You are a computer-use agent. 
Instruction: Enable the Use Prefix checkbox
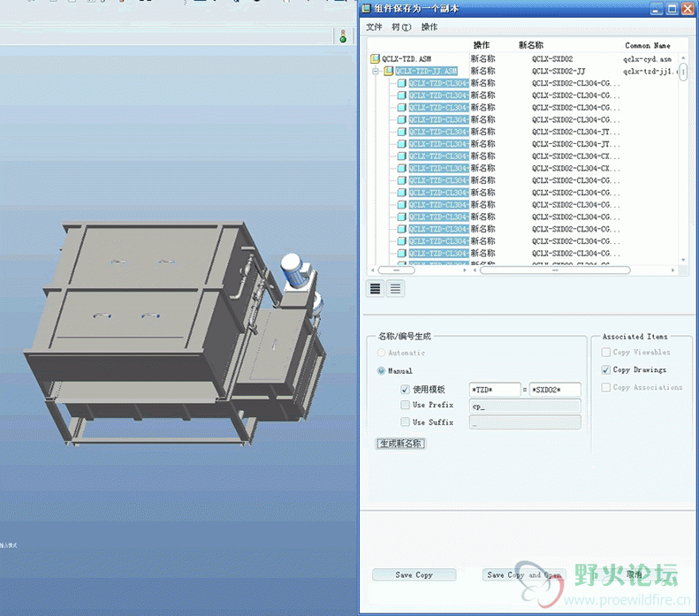(x=405, y=405)
